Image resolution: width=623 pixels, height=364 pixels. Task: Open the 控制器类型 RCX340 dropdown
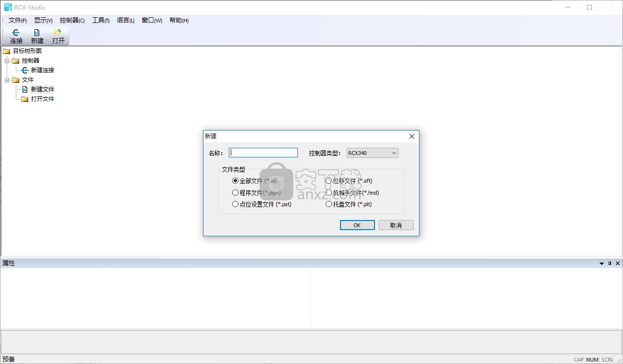(x=372, y=153)
